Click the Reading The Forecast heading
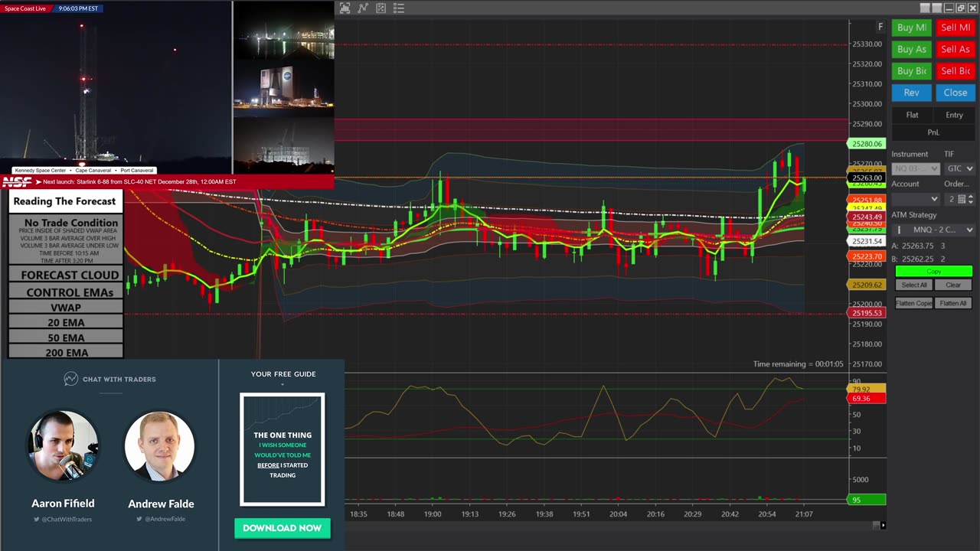The height and width of the screenshot is (551, 980). coord(64,201)
